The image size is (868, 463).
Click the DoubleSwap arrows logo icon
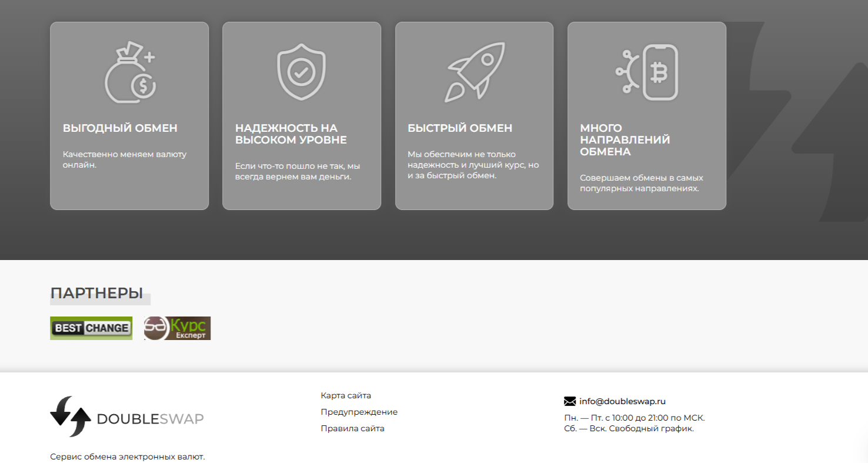[x=70, y=417]
